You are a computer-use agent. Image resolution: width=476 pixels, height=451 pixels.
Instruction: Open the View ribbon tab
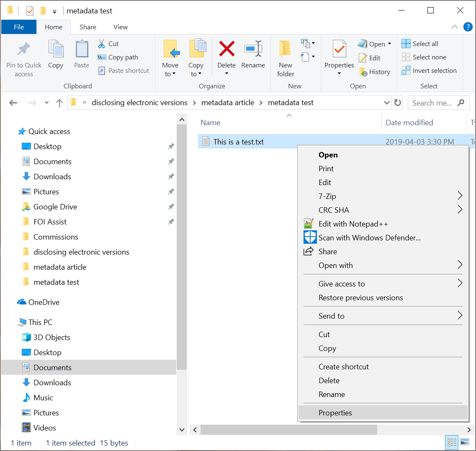point(120,27)
